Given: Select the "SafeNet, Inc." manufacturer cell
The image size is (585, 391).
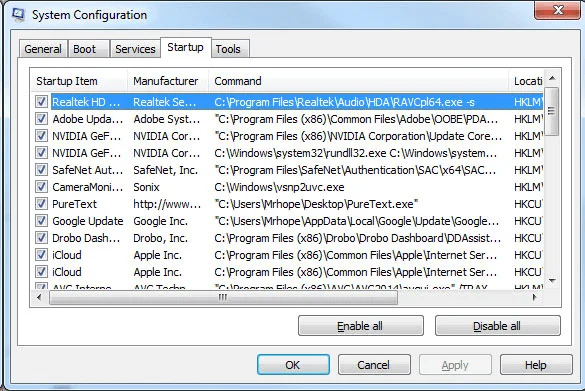Looking at the screenshot, I should [x=165, y=170].
